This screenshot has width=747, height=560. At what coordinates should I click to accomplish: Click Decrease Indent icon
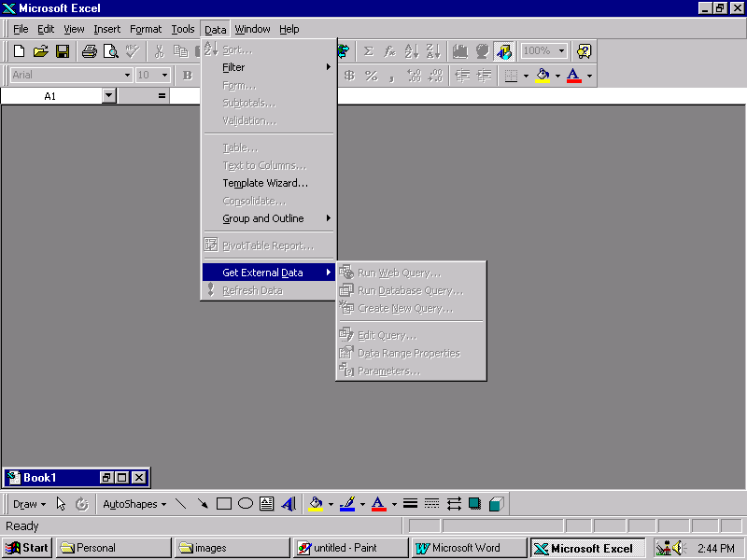462,76
